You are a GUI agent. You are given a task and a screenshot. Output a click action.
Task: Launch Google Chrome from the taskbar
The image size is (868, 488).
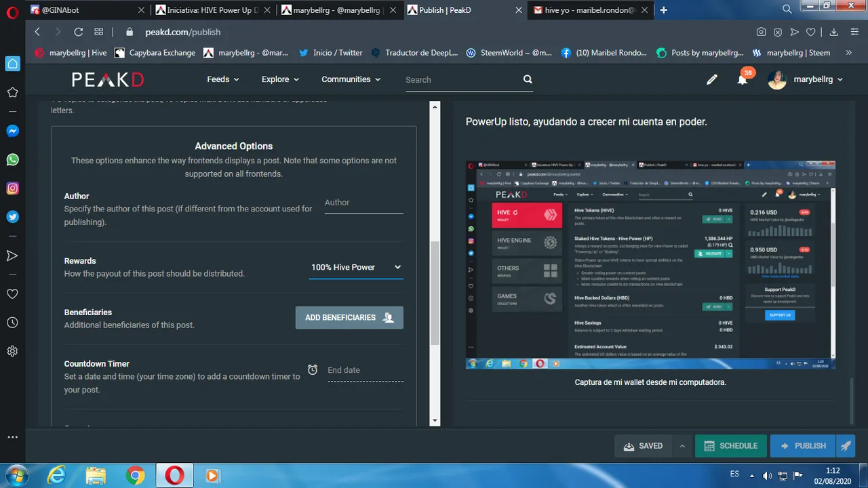tap(135, 476)
